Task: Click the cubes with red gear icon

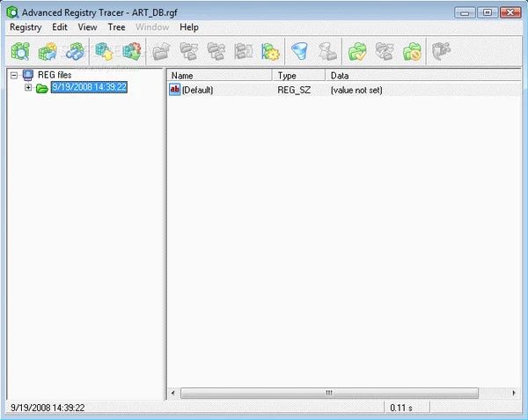Action: point(132,52)
